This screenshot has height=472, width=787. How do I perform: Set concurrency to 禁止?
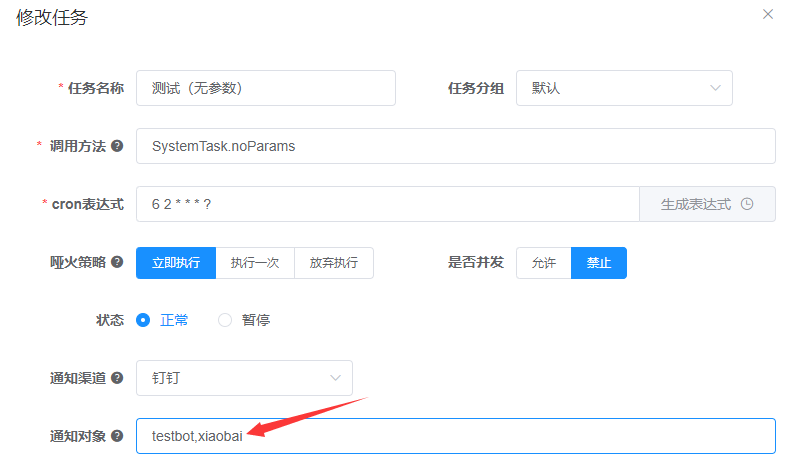pos(599,263)
